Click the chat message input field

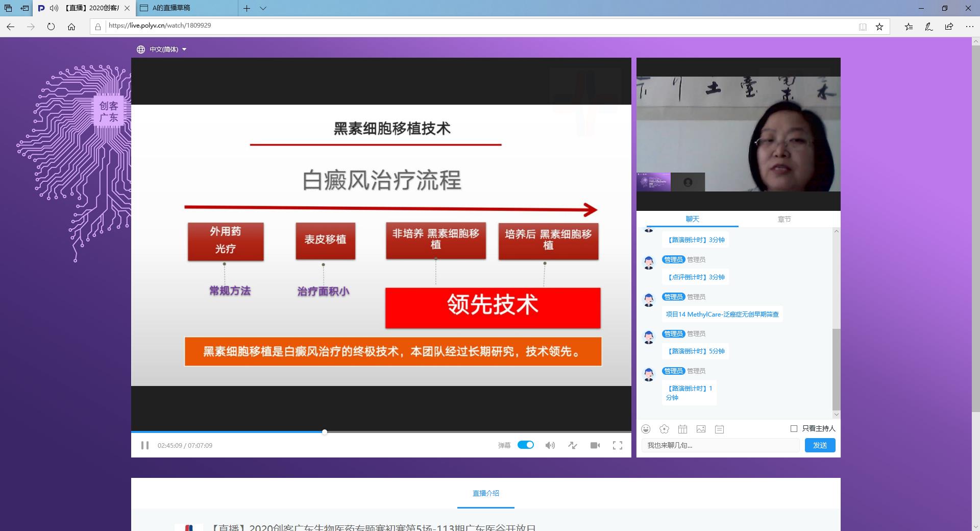[720, 445]
